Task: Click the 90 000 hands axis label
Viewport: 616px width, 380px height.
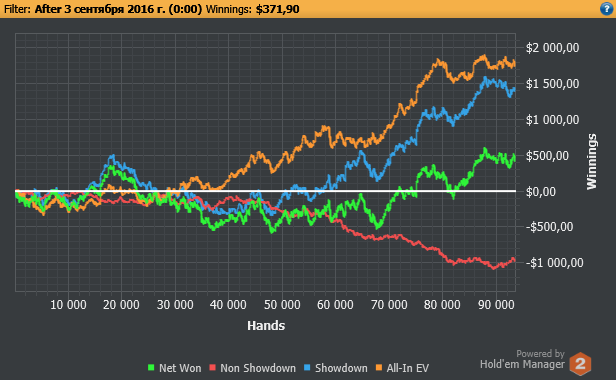Action: (x=496, y=305)
